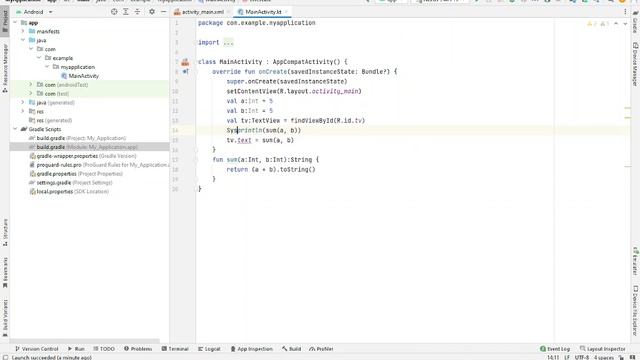Expand the com (test) package
This screenshot has width=640, height=360.
[x=31, y=93]
